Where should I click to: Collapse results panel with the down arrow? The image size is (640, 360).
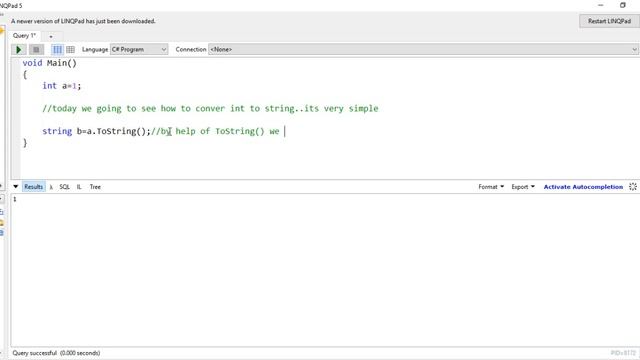click(x=16, y=187)
